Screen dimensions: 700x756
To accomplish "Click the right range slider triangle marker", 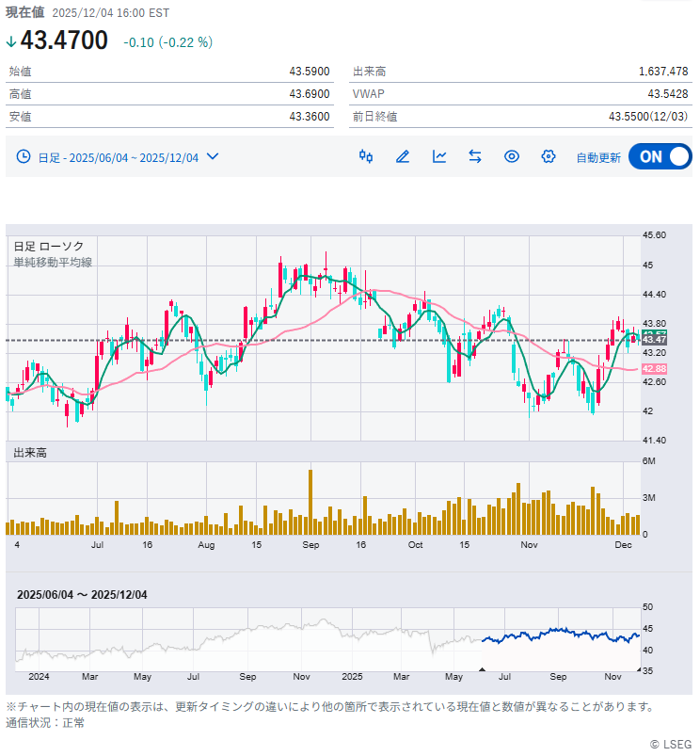I will tap(640, 669).
